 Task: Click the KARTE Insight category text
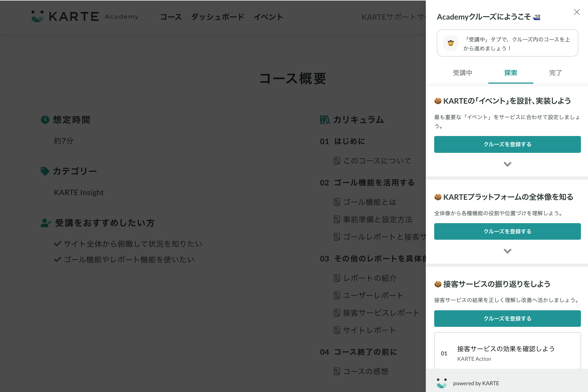click(x=79, y=192)
